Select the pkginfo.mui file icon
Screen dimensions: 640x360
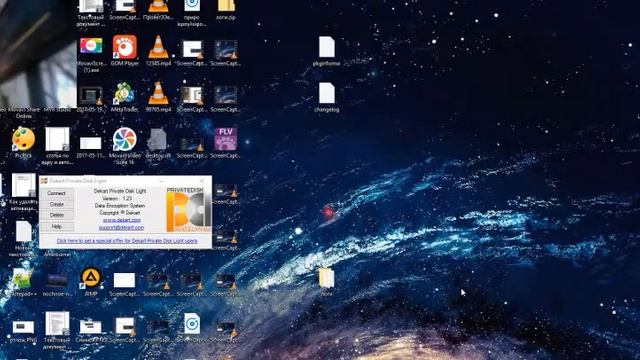point(327,51)
